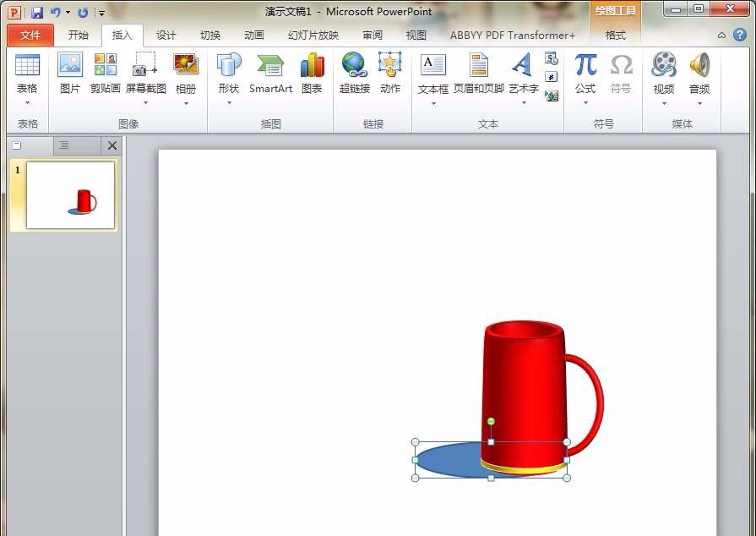The width and height of the screenshot is (756, 536).
Task: Open the ABBYY PDF Transformer+ tab
Action: [513, 36]
